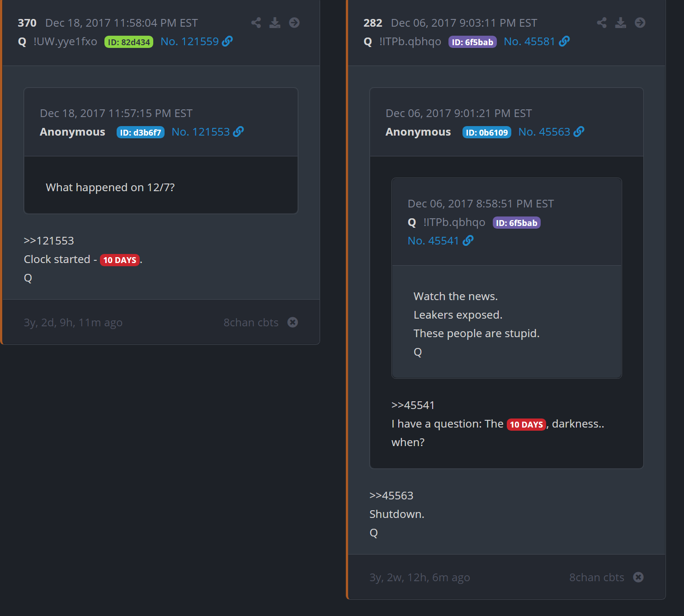The height and width of the screenshot is (616, 684).
Task: Filter by ID: d3b6f7 badge
Action: point(141,132)
